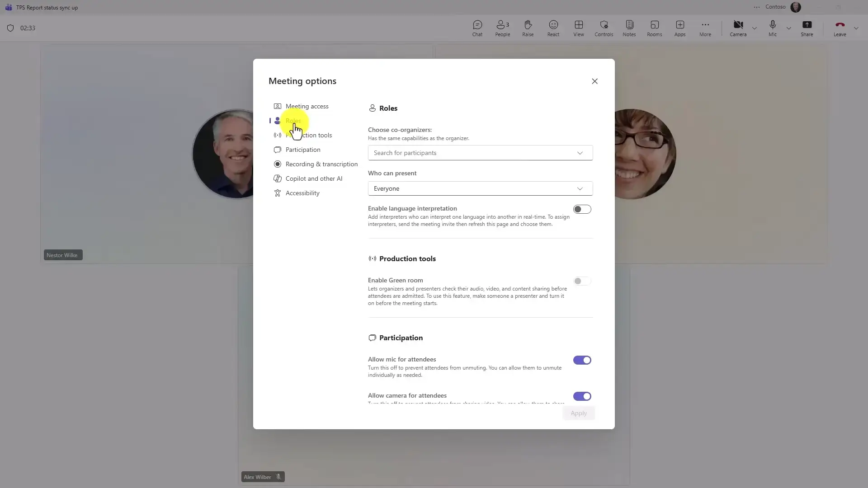Click the shield icon beside the timer
Image resolution: width=868 pixels, height=488 pixels.
pyautogui.click(x=10, y=28)
